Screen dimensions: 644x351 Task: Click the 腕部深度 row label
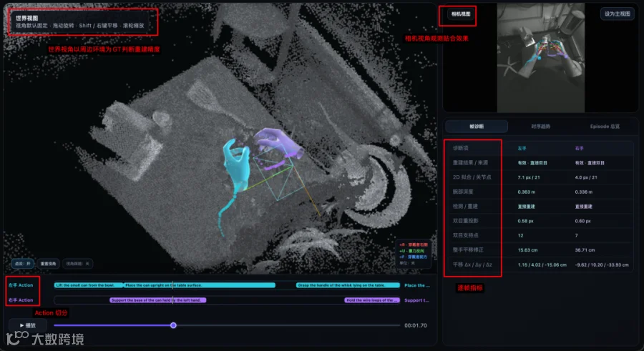point(463,192)
